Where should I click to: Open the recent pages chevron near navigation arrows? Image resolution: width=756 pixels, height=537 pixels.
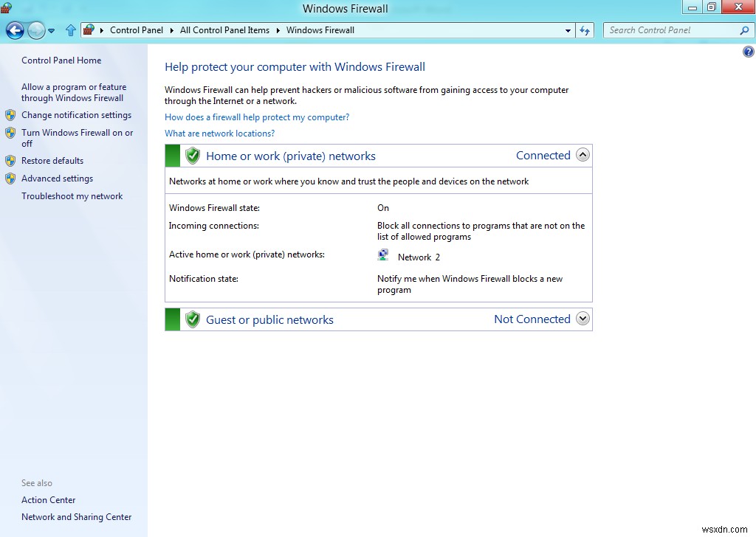[x=52, y=30]
